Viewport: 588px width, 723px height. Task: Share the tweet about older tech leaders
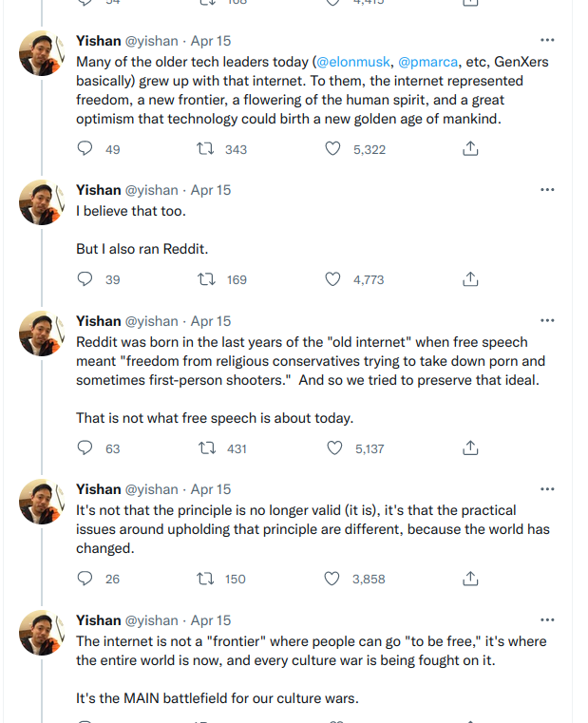pos(470,148)
